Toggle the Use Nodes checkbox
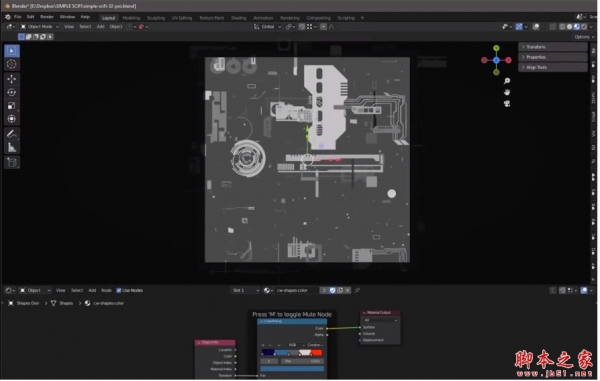 (x=119, y=291)
